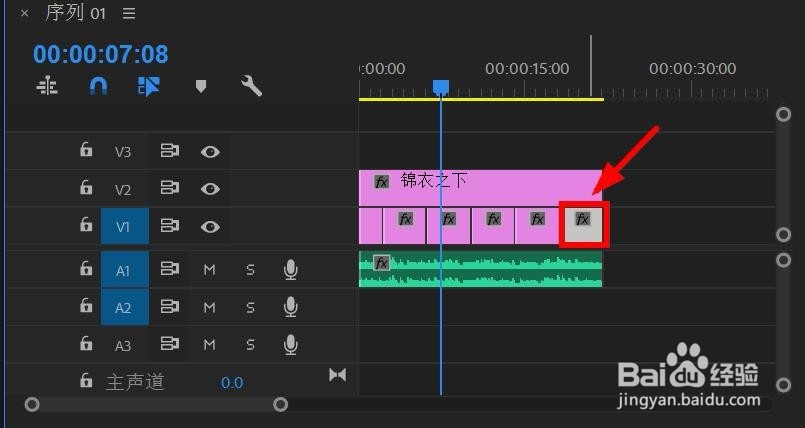The height and width of the screenshot is (428, 805).
Task: Toggle the A1 track targeting button
Action: pyautogui.click(x=125, y=270)
